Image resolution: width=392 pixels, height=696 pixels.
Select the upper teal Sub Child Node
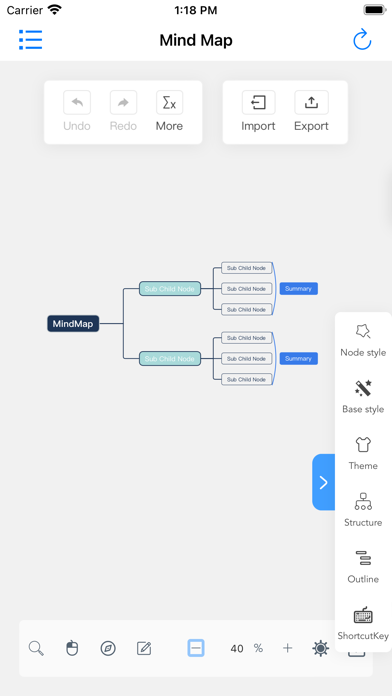coord(170,289)
